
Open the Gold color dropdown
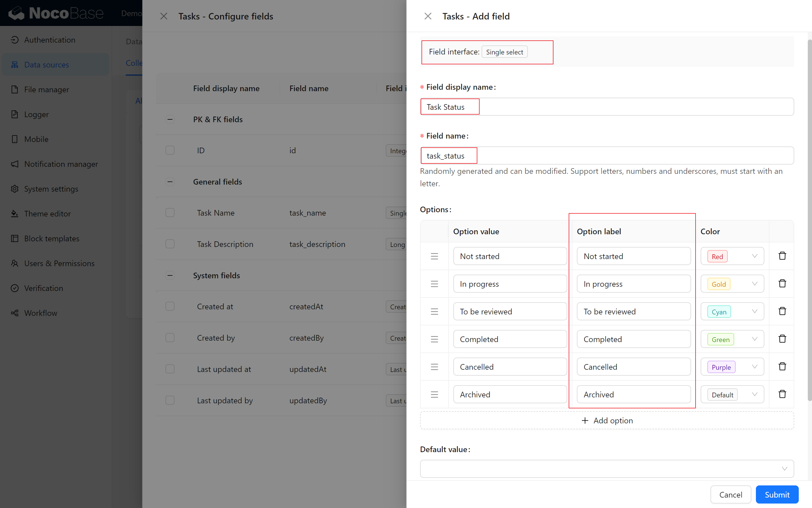click(x=732, y=284)
